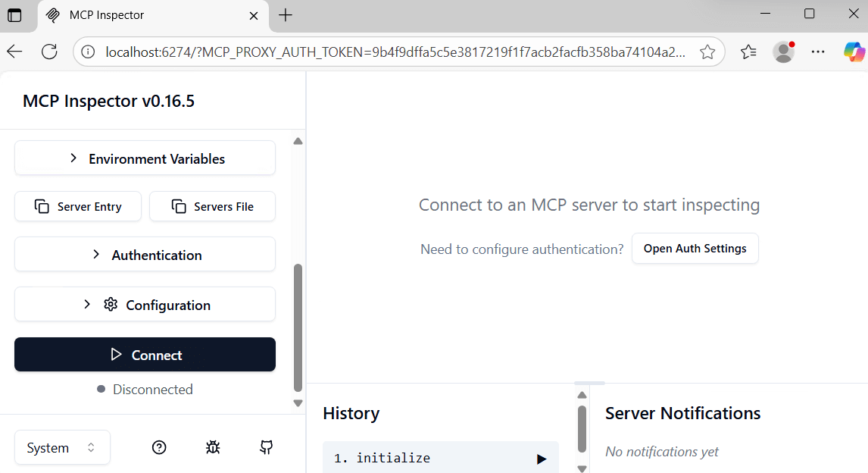The height and width of the screenshot is (473, 868).
Task: Open the browser favorites list icon
Action: click(x=748, y=52)
